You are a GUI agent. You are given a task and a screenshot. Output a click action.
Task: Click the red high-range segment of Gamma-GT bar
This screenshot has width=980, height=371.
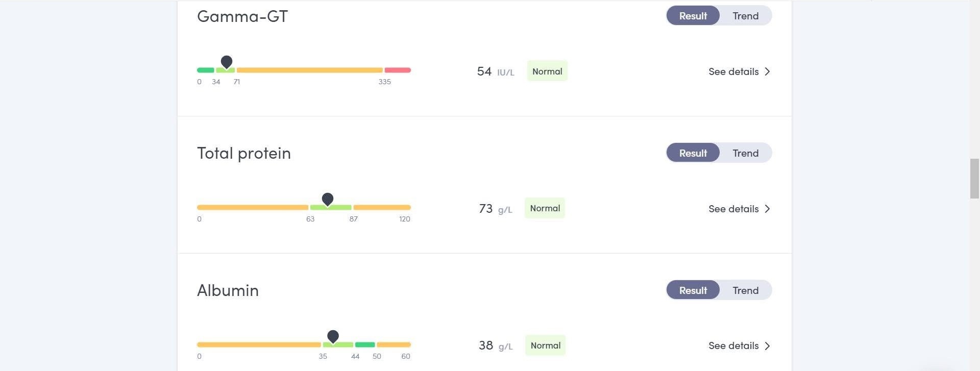398,70
